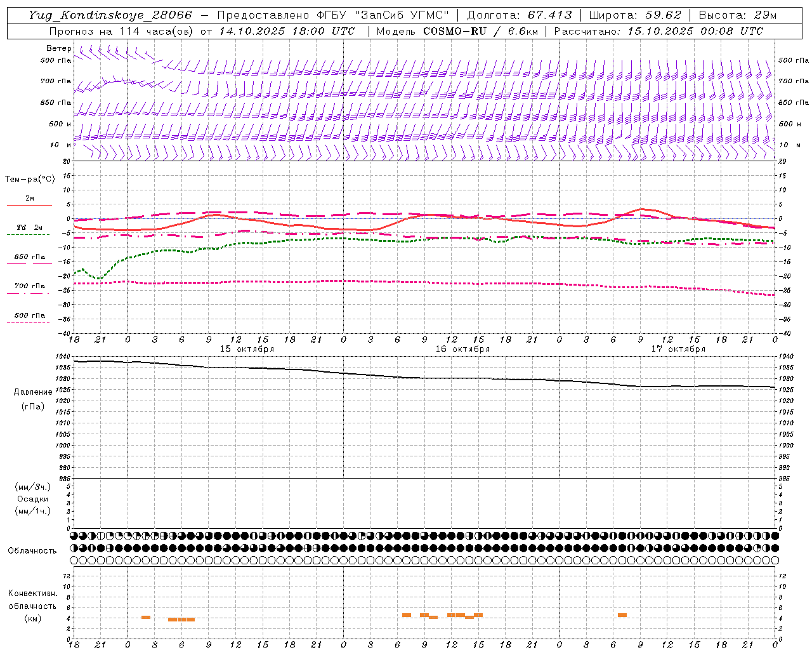Click the Конвективн. convective cloud label
Screen dimensions: 812x650
(32, 594)
